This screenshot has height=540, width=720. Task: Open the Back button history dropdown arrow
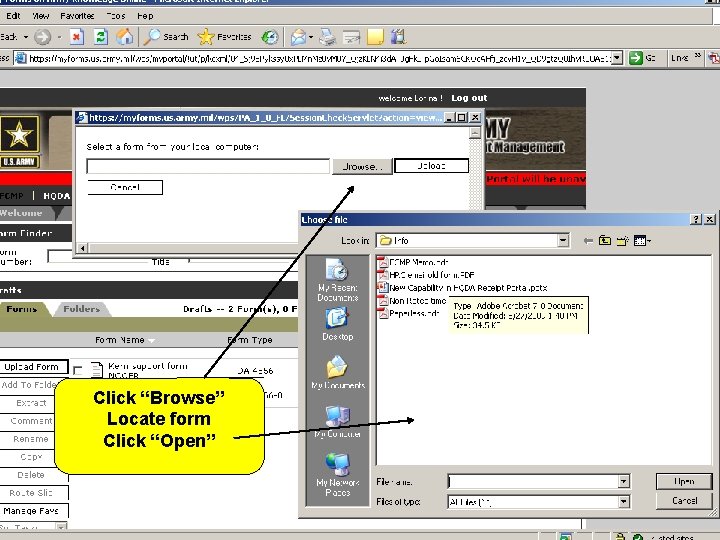(x=26, y=37)
